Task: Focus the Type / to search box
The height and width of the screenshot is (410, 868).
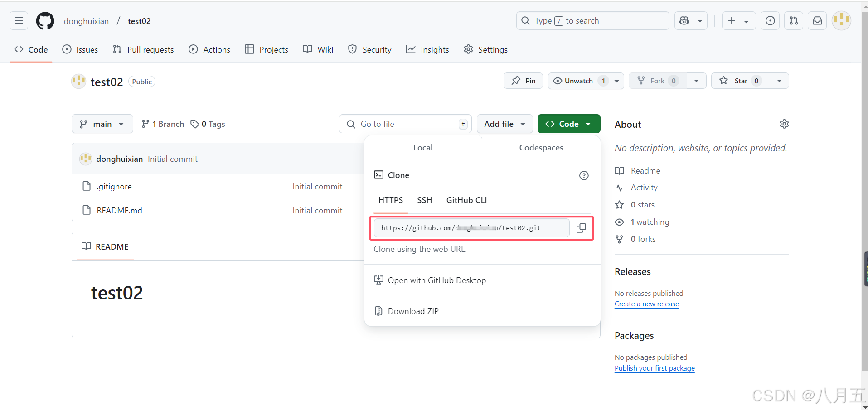Action: [592, 21]
